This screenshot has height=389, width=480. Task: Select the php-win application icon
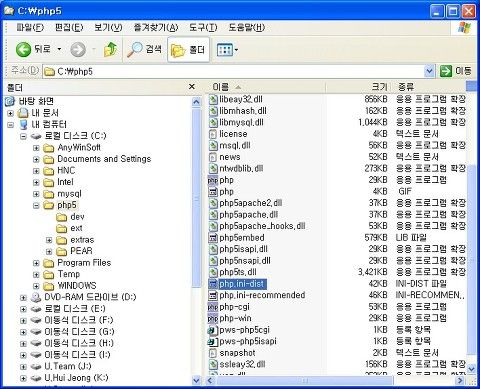pos(213,318)
